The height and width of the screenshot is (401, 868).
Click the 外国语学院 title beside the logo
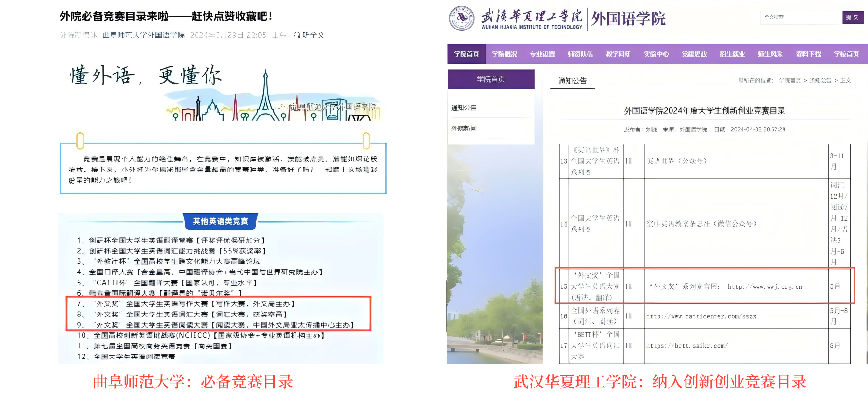629,18
